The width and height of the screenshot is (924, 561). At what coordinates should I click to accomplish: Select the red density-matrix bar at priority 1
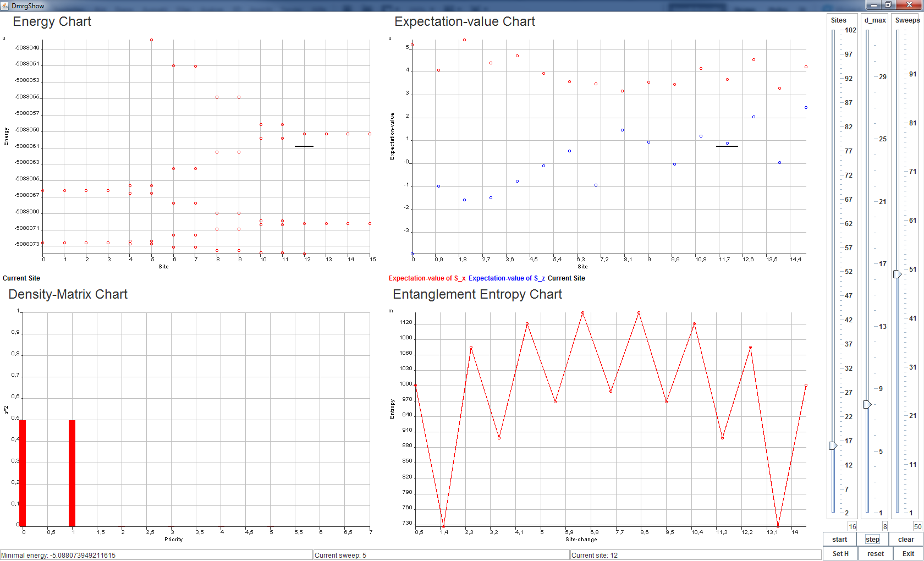pos(72,473)
